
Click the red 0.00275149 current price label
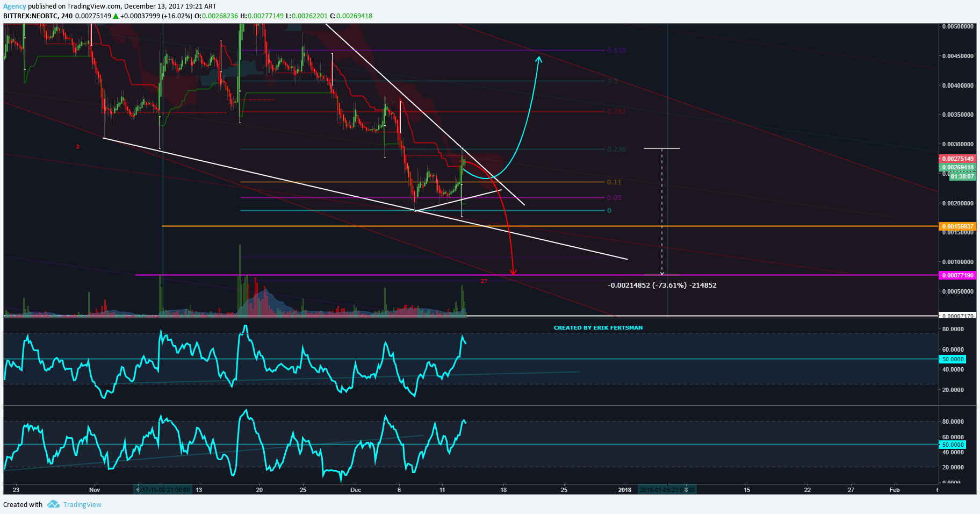(957, 159)
